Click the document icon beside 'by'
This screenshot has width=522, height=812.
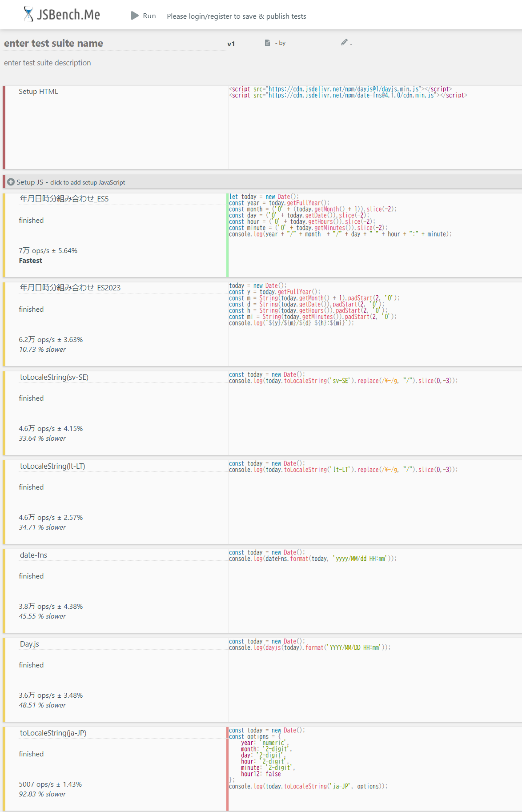click(267, 43)
